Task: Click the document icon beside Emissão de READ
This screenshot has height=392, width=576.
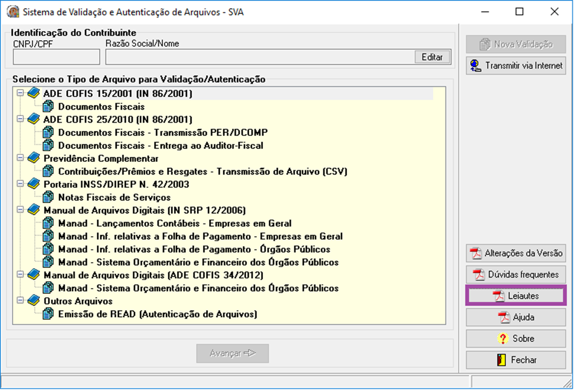Action: (48, 314)
